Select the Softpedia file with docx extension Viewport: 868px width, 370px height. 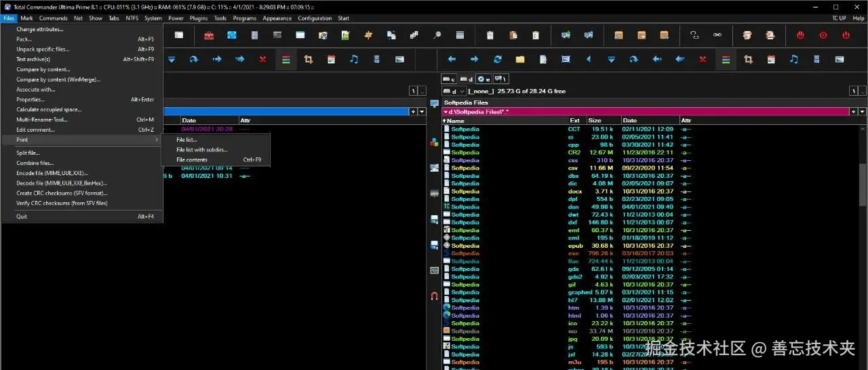point(651,191)
